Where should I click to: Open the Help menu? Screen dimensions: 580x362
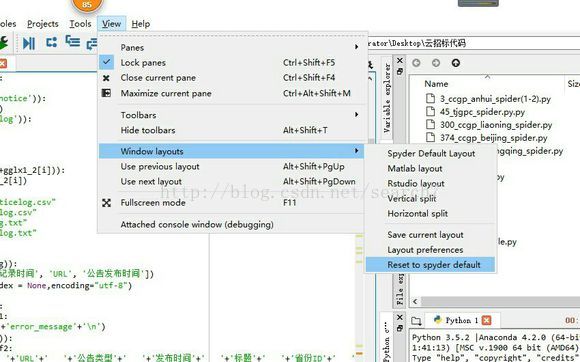141,24
